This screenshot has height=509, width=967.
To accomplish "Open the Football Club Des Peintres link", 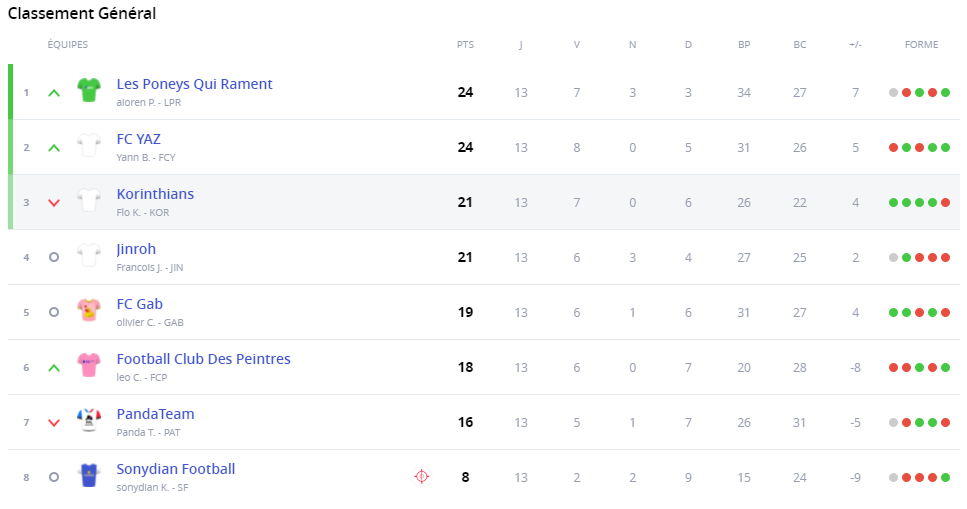I will [x=203, y=359].
